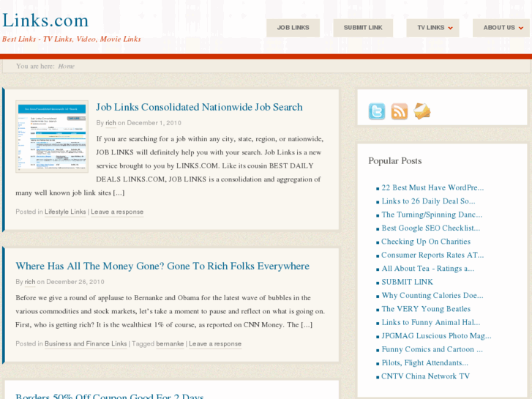
Task: Open the bernanke tag link
Action: tap(170, 344)
